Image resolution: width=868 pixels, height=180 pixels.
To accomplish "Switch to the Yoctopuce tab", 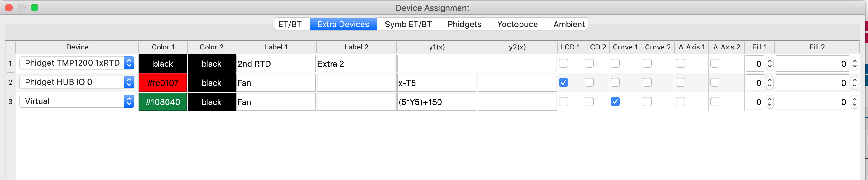I will pos(517,24).
